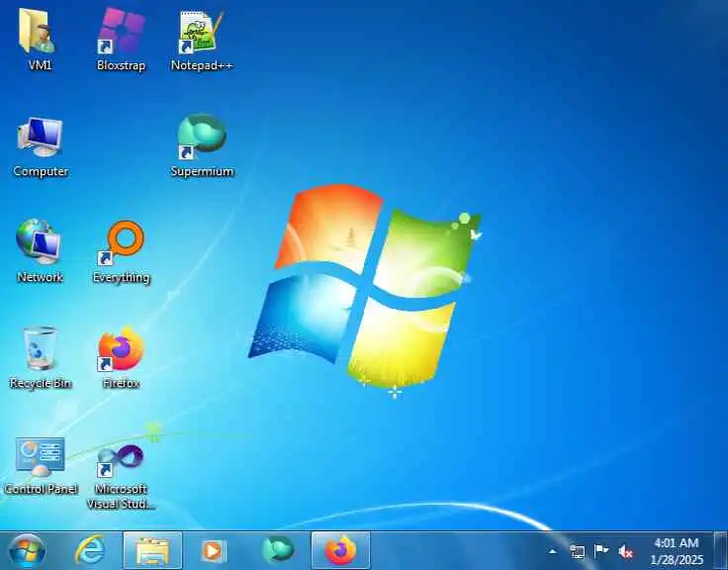The width and height of the screenshot is (728, 570).
Task: Click the Show desktop button
Action: coord(721,551)
